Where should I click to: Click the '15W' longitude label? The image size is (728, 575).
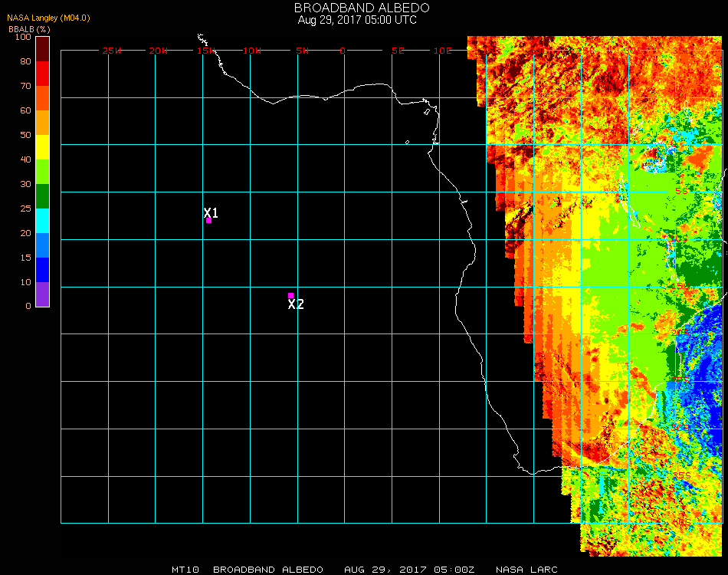[205, 51]
